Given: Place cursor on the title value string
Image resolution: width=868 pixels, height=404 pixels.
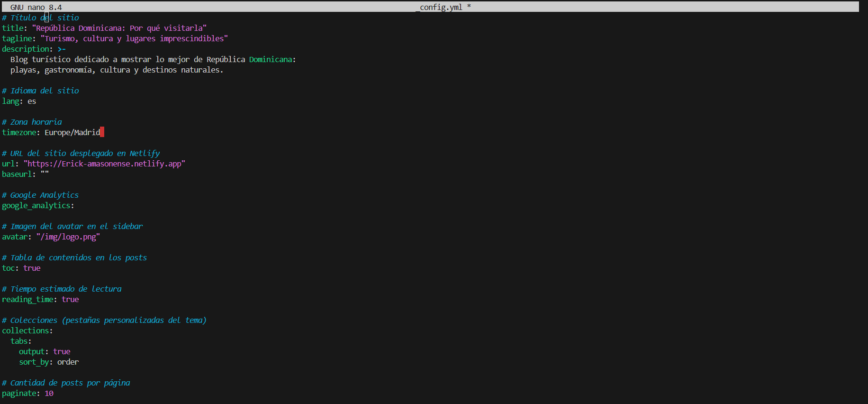Looking at the screenshot, I should (119, 28).
